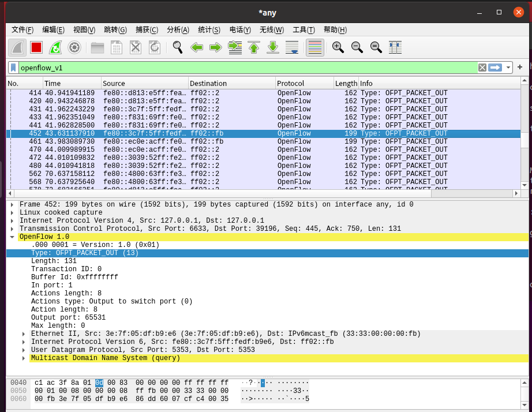Clear the openflow_v1 display filter
This screenshot has height=412, width=532.
482,68
